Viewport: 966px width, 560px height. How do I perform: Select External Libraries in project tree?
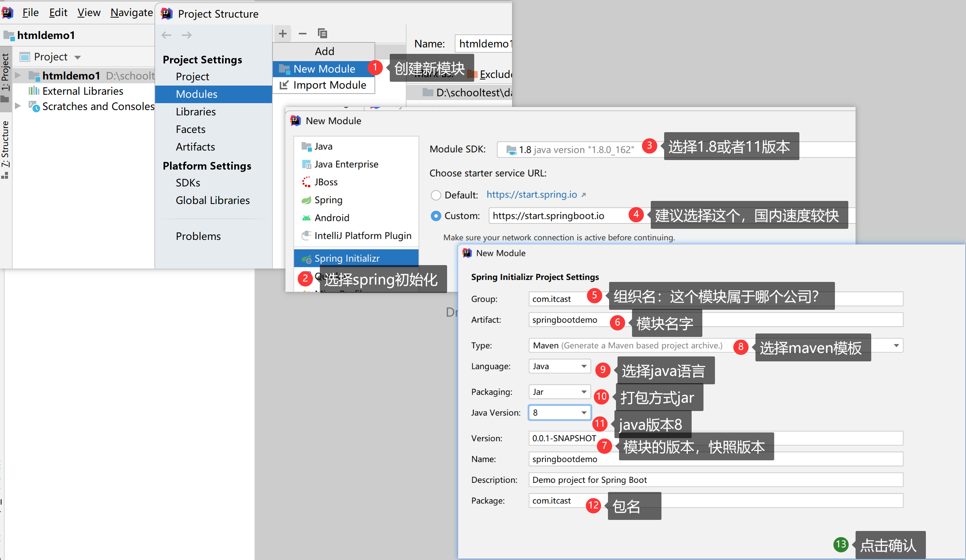83,91
